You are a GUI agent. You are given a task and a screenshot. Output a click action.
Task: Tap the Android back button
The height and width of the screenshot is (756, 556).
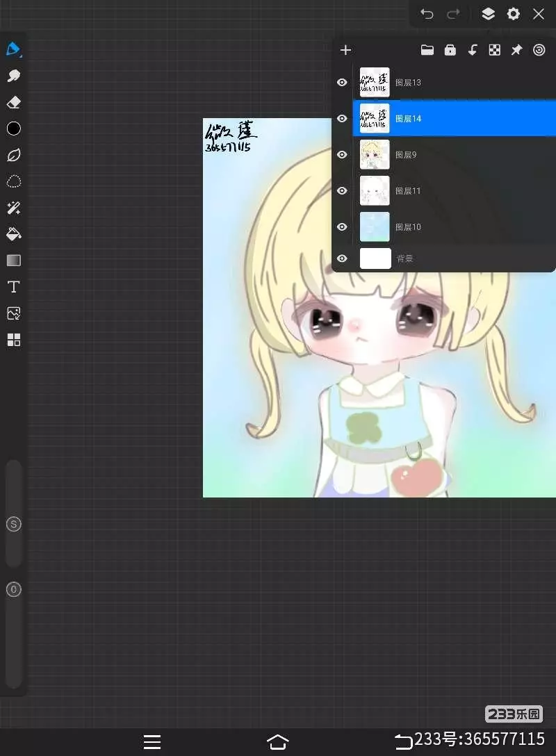(x=403, y=742)
